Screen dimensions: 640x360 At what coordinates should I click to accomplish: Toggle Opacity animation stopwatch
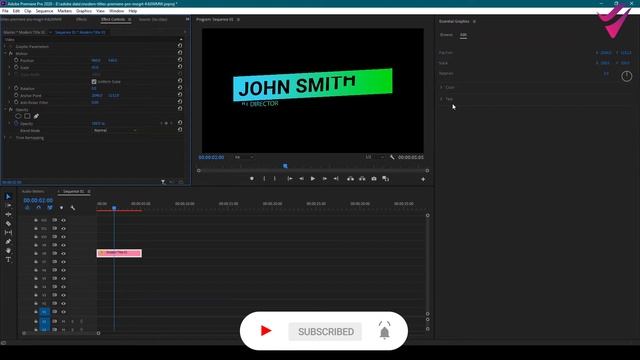point(16,123)
